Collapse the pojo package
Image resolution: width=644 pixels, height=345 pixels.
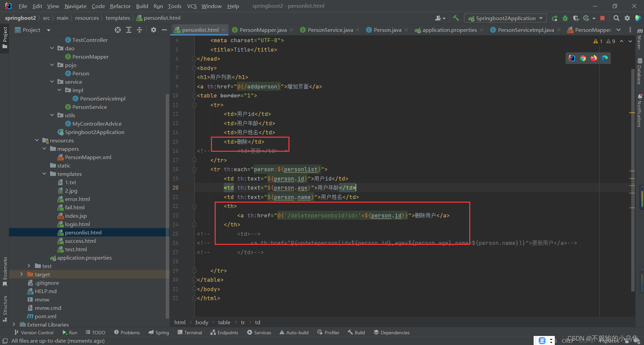pyautogui.click(x=52, y=65)
